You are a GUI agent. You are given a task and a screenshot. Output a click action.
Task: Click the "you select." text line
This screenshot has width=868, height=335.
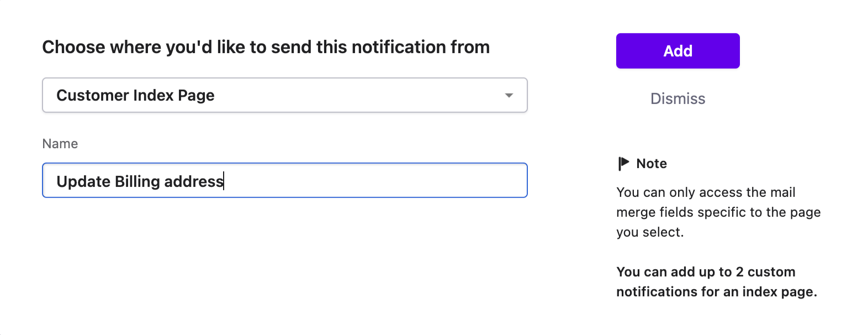click(x=650, y=232)
